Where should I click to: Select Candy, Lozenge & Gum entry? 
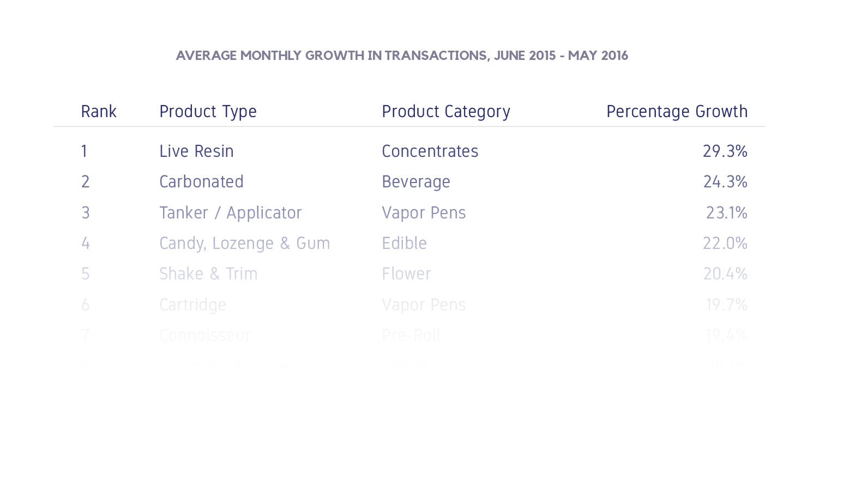[245, 244]
